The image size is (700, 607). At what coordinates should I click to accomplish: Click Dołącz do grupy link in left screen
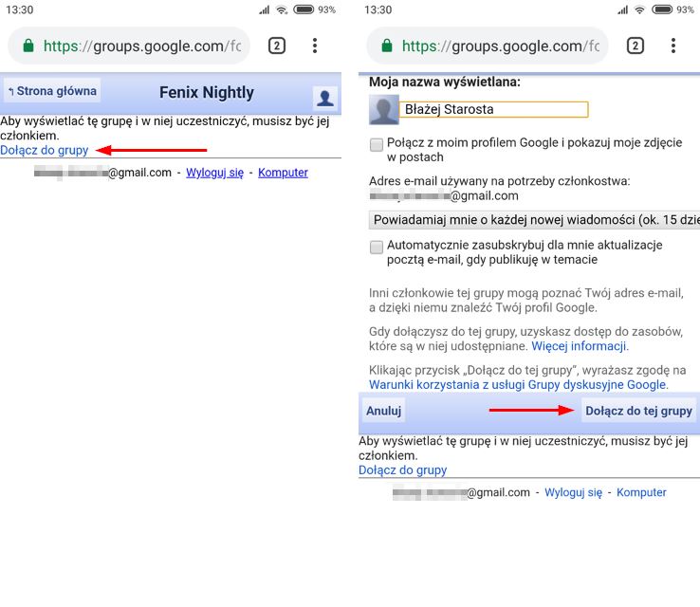click(45, 150)
